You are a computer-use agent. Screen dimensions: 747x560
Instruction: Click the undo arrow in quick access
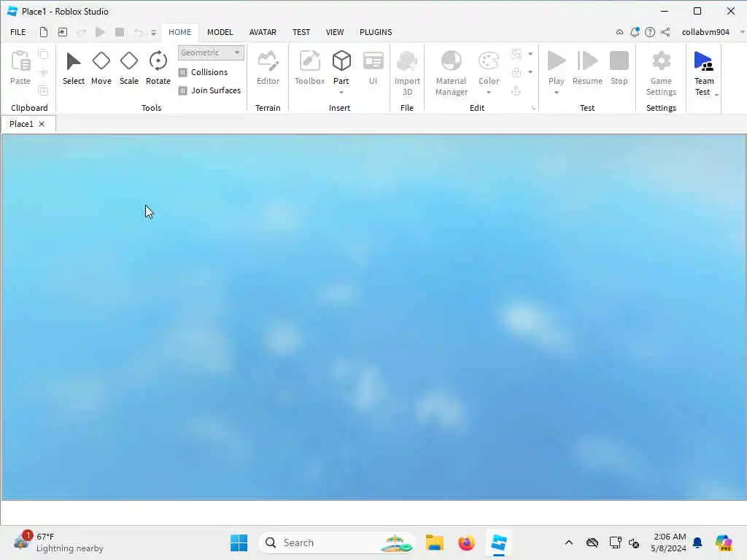point(138,32)
